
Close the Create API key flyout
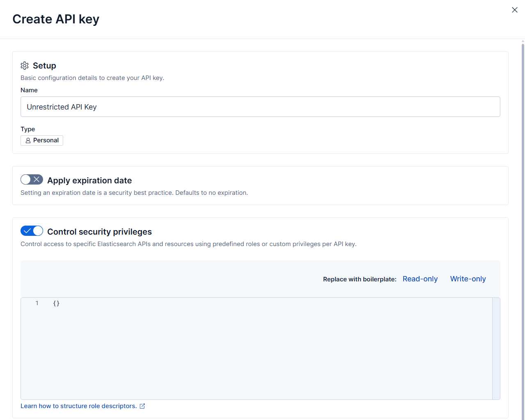tap(515, 10)
